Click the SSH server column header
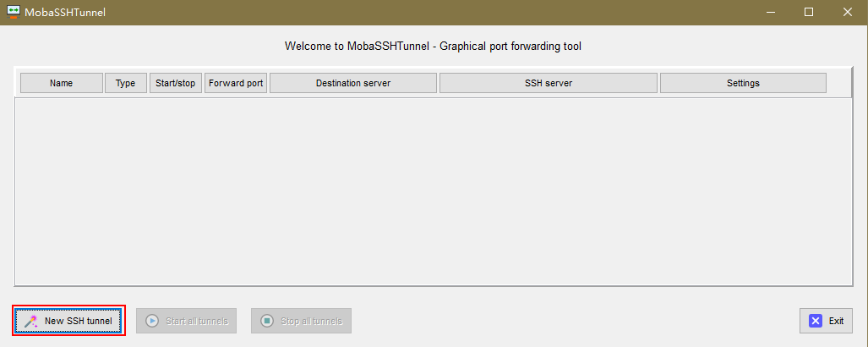Screen dimensions: 868x347 (x=549, y=83)
